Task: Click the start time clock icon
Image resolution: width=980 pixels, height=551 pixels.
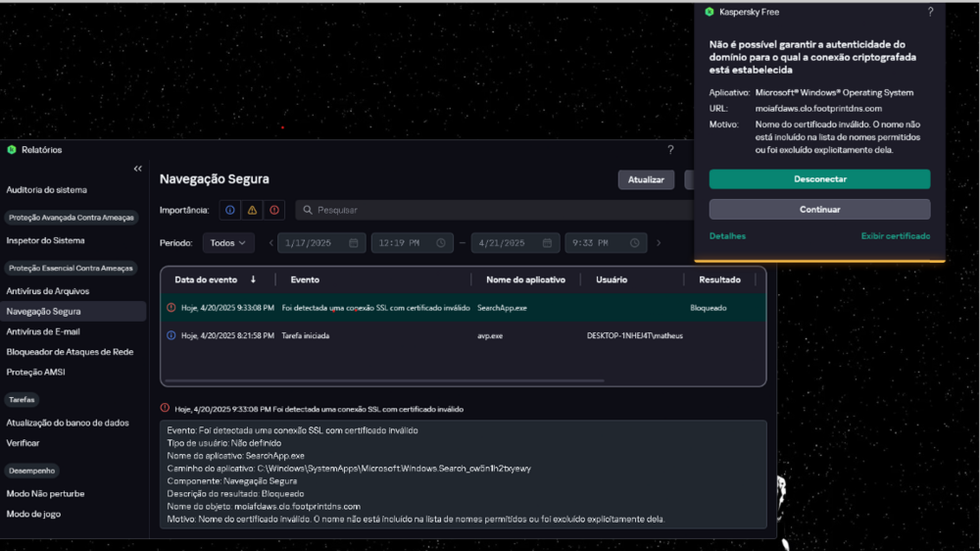Action: pos(441,243)
